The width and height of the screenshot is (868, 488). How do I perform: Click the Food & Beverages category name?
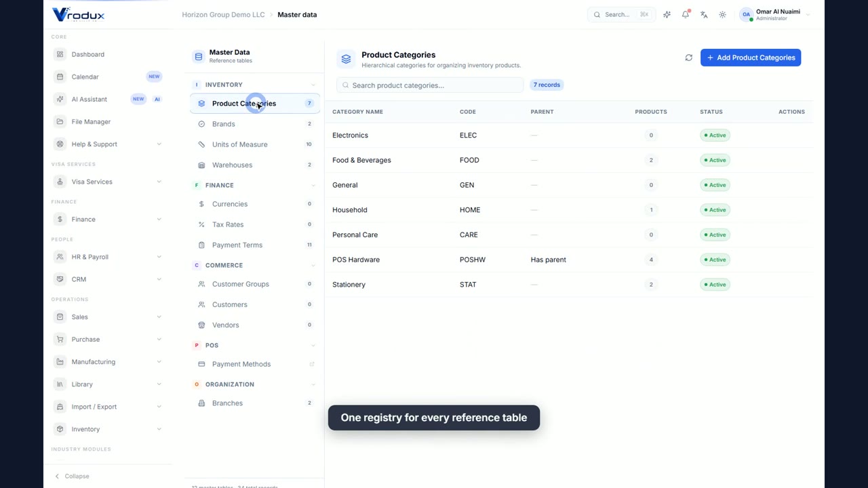click(361, 160)
